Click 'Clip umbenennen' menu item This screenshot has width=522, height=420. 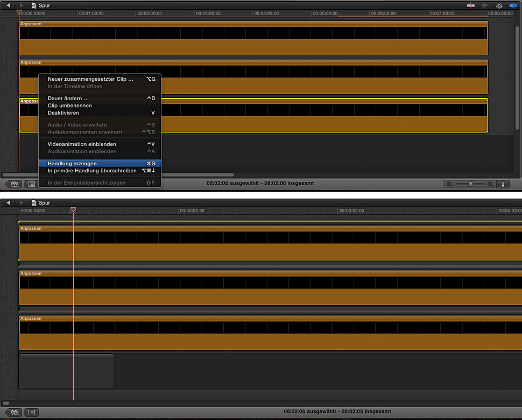[69, 106]
